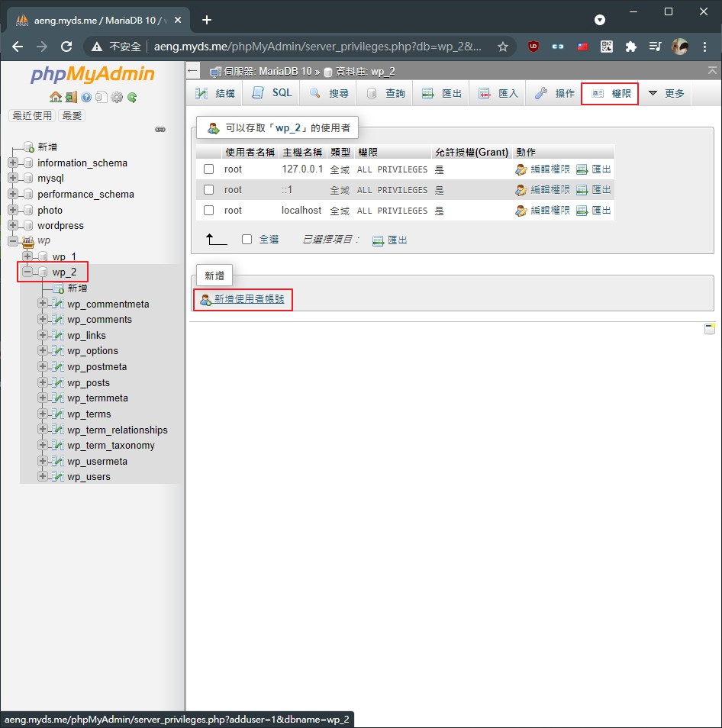Click the 伺服器: MariaDB 10 breadcrumb

click(x=267, y=72)
